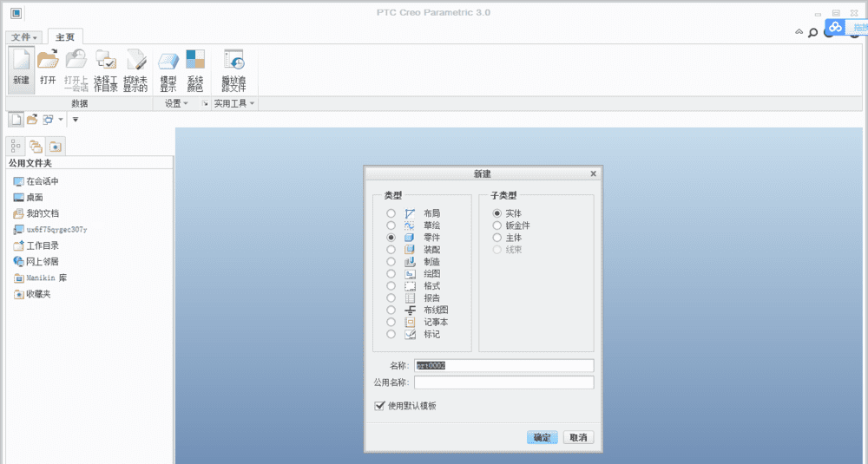Switch to the 主页 ribbon tab

pos(65,37)
